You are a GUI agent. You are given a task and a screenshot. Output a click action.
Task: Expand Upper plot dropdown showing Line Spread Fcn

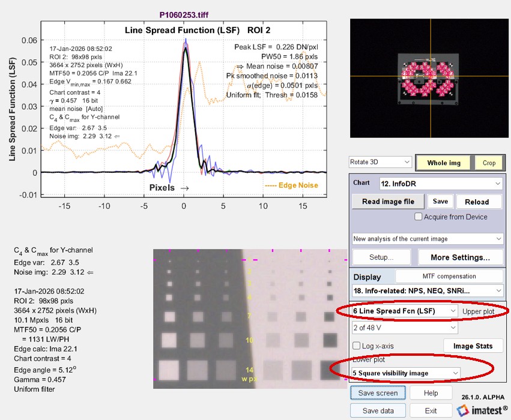coord(404,311)
